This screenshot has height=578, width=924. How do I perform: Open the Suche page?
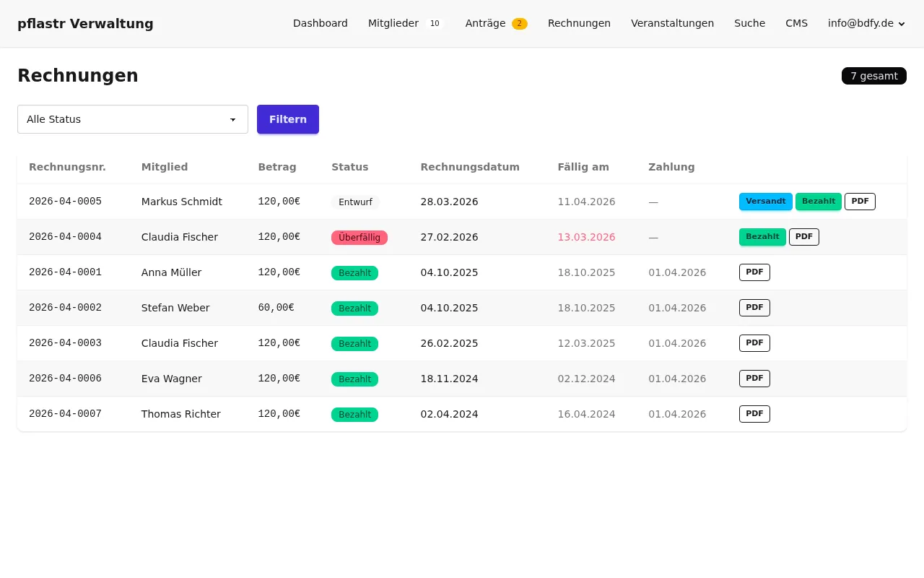[x=749, y=23]
